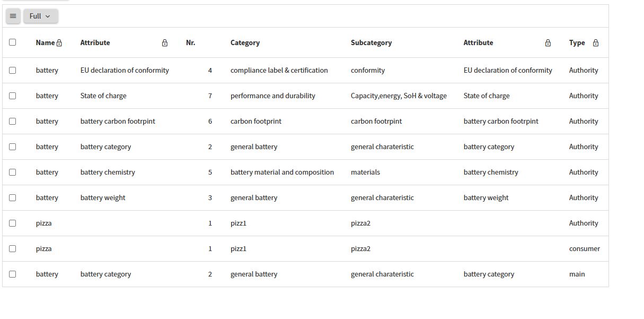Click lock icon in first Attribute header
The height and width of the screenshot is (319, 644).
[x=165, y=43]
